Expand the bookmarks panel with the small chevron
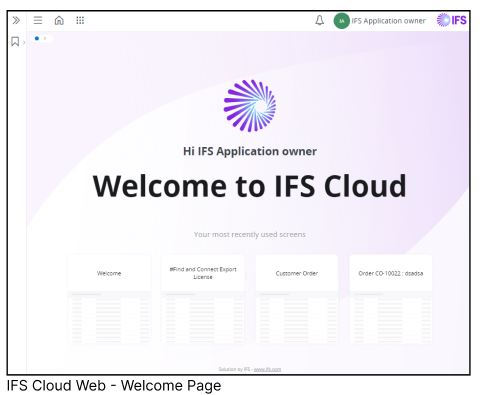Screen dimensions: 483x395 pos(24,42)
